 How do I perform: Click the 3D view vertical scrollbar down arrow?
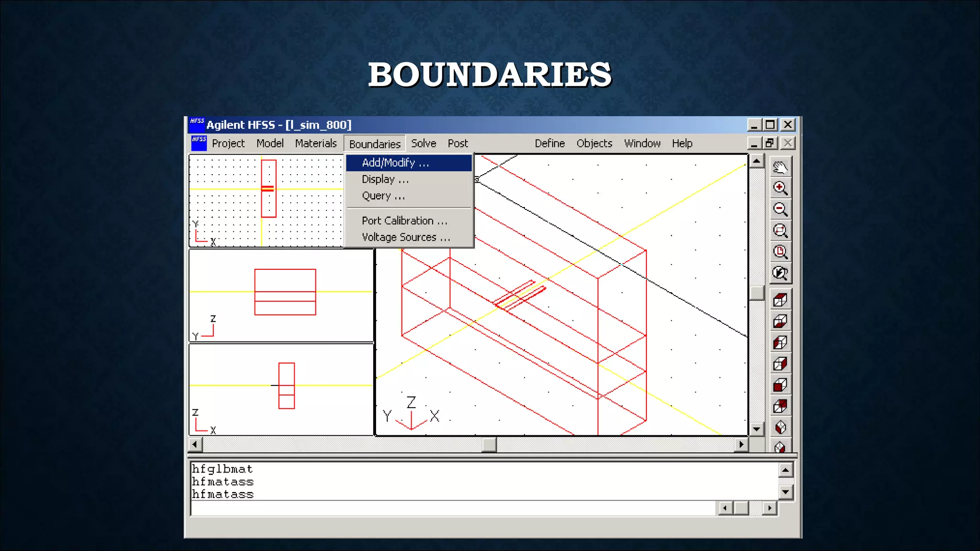tap(757, 429)
